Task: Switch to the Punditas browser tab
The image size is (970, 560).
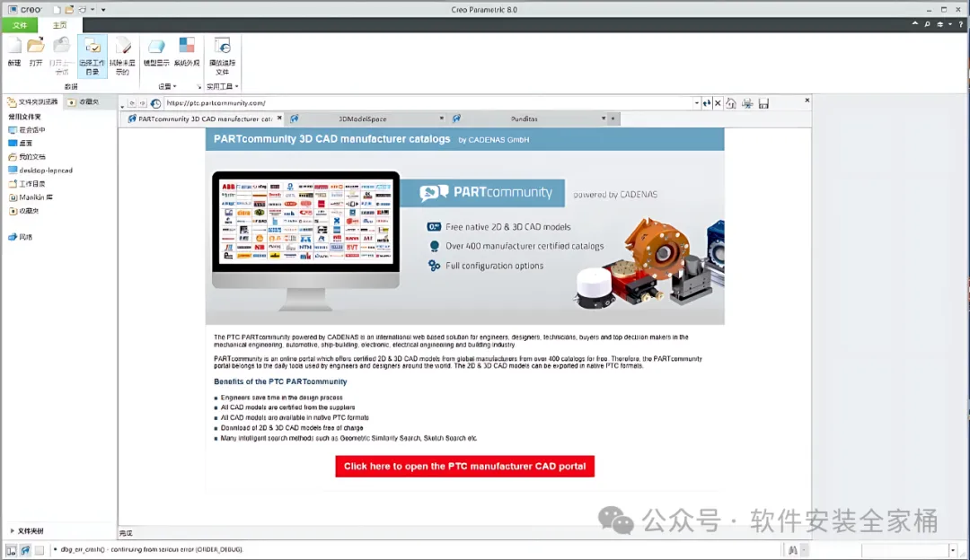Action: (524, 118)
